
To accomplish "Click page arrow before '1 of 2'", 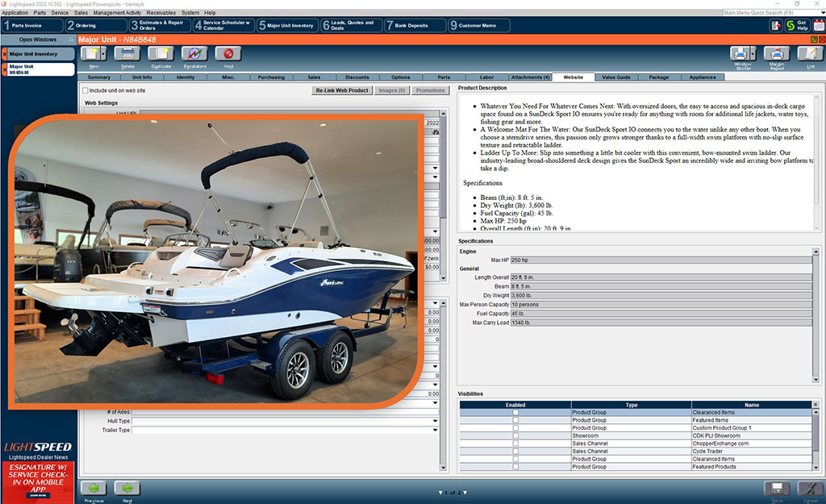I will click(x=440, y=493).
